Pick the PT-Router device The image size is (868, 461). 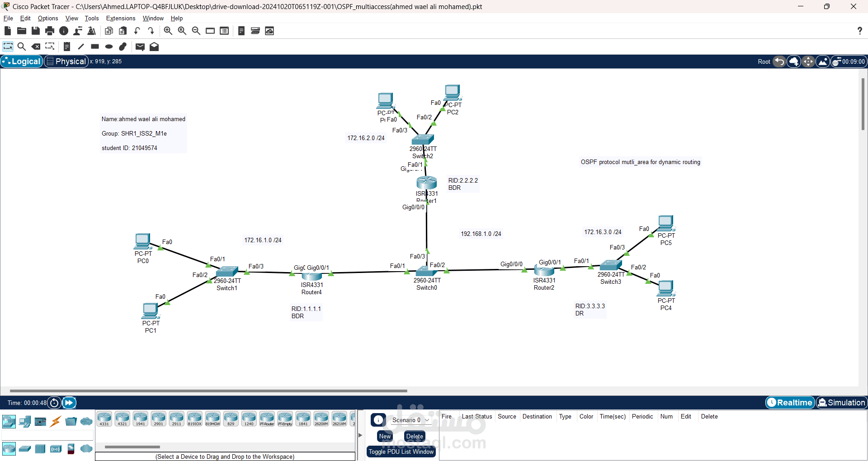[x=267, y=419]
